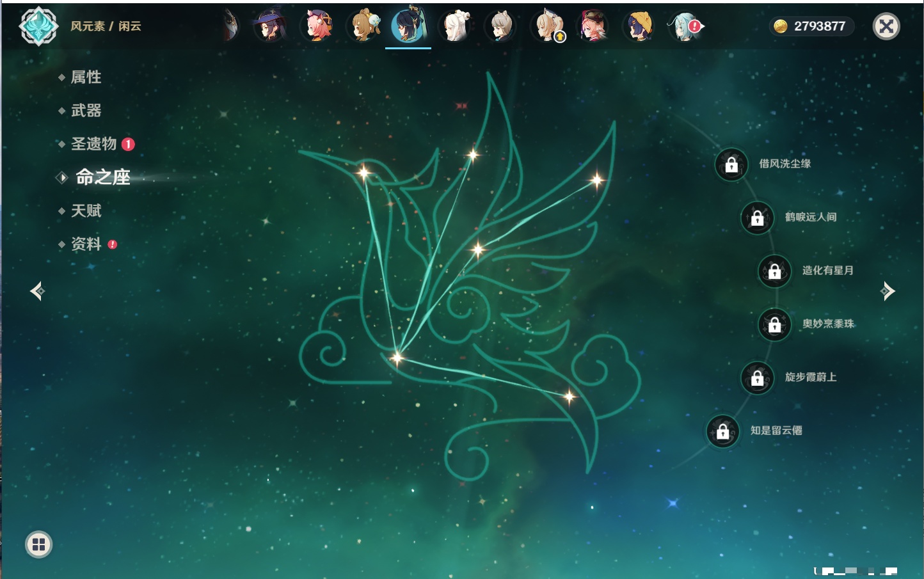This screenshot has width=924, height=579.
Task: View the 奥妙烹黍珠 constellation node
Action: point(774,325)
